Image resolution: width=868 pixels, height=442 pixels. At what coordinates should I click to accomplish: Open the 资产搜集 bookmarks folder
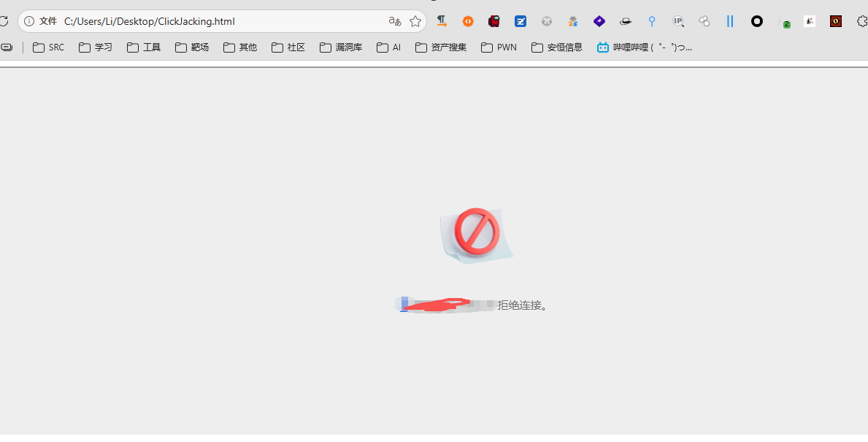tap(441, 47)
